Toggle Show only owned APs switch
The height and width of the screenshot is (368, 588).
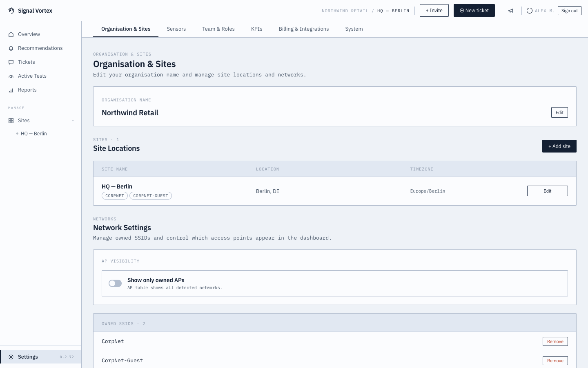coord(115,283)
